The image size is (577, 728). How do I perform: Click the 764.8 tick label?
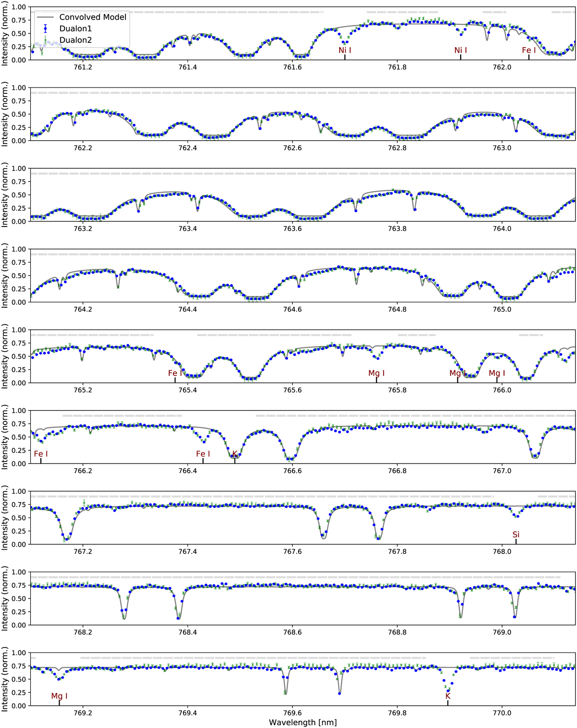point(397,310)
